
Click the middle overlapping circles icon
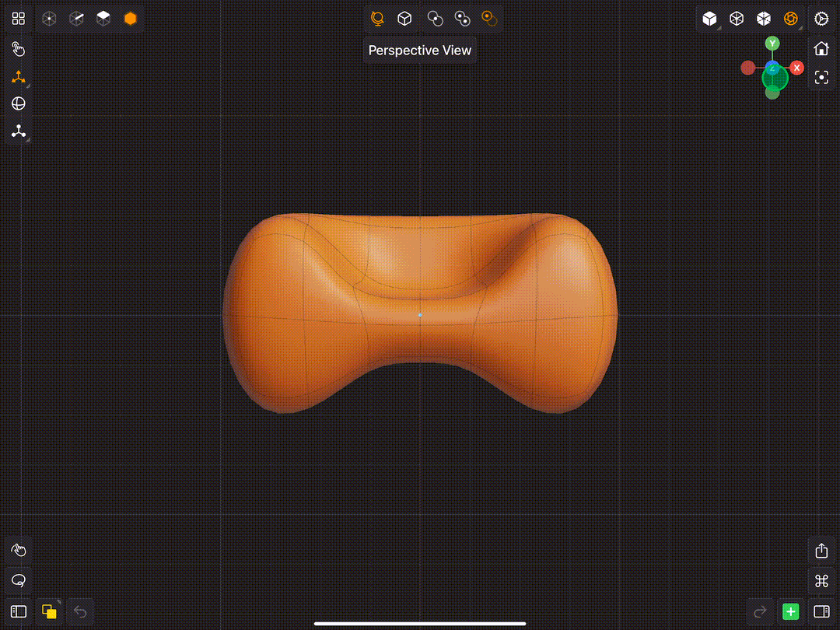(x=462, y=19)
